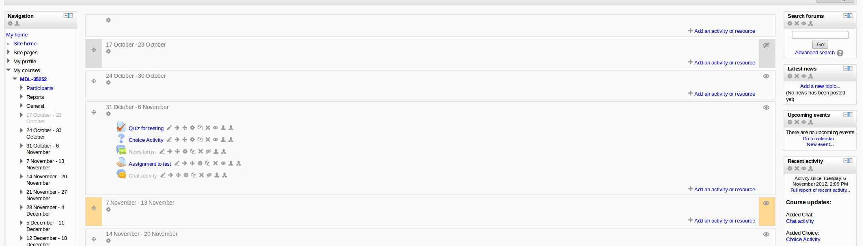The height and width of the screenshot is (246, 868).
Task: Collapse the My courses tree node
Action: coord(8,70)
